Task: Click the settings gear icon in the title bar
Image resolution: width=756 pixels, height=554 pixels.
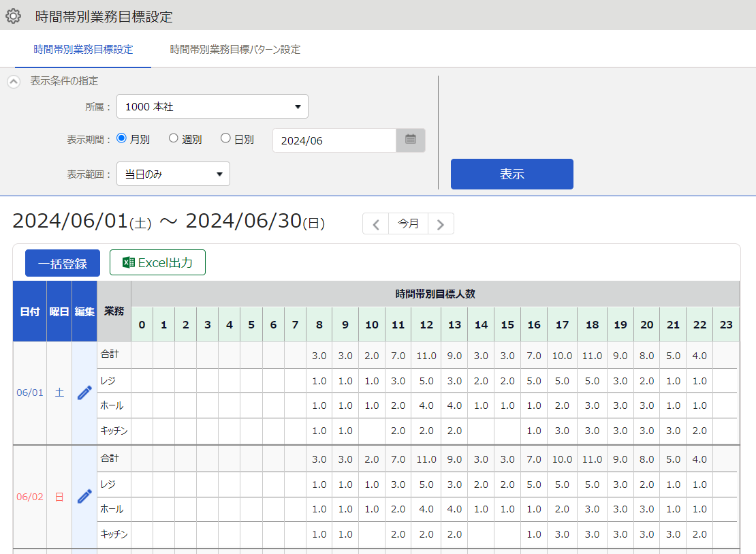Action: pyautogui.click(x=13, y=16)
